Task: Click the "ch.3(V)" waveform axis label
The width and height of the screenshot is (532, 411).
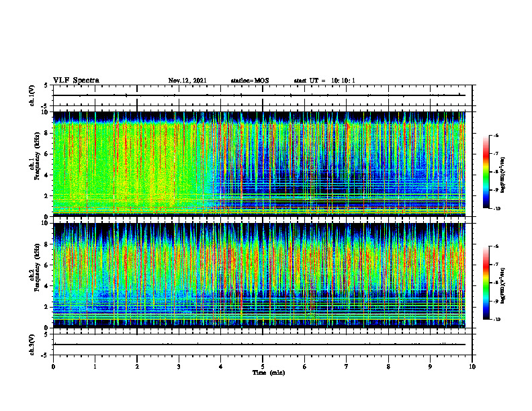Action: point(32,345)
